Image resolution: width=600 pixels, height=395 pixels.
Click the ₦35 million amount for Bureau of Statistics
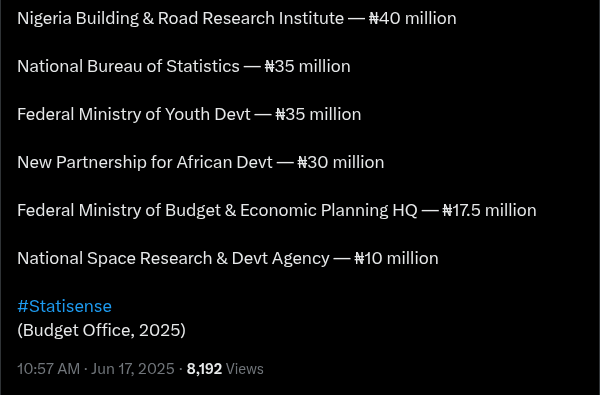[307, 66]
